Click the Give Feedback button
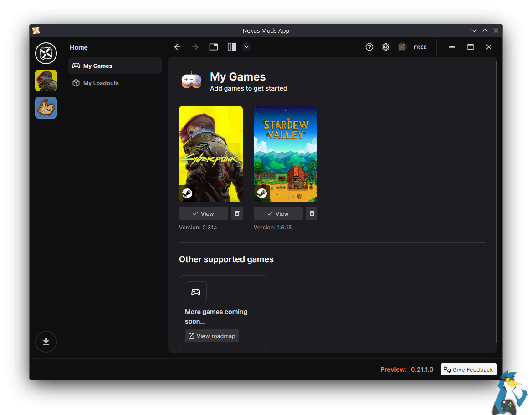The image size is (532, 415). (469, 369)
